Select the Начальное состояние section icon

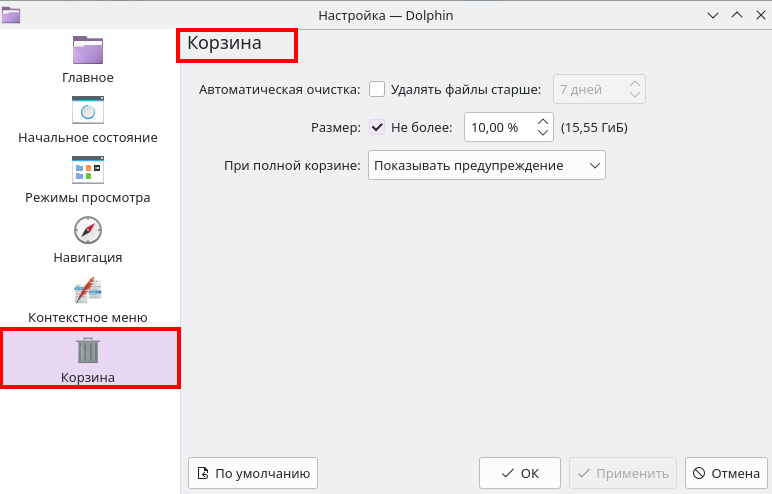[x=88, y=110]
